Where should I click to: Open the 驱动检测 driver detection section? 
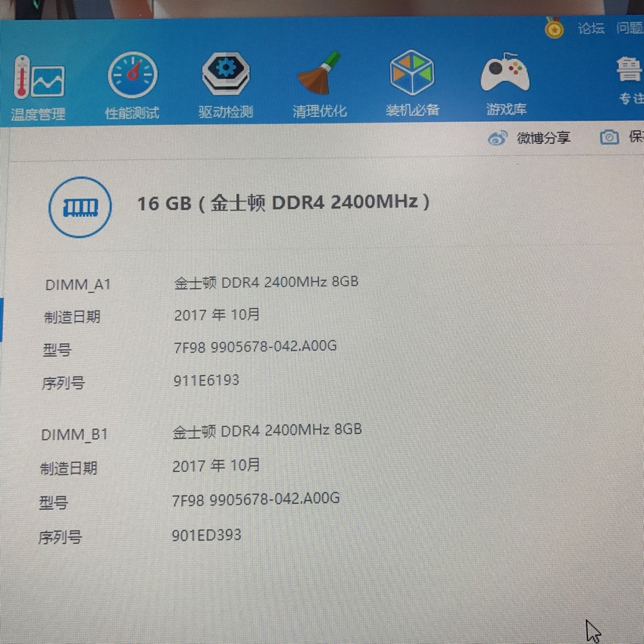[x=226, y=85]
